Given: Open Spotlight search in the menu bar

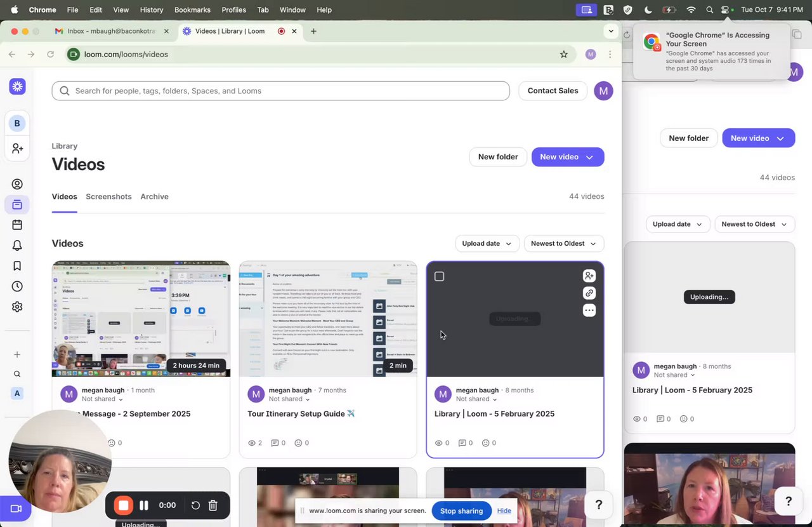Looking at the screenshot, I should pos(709,10).
